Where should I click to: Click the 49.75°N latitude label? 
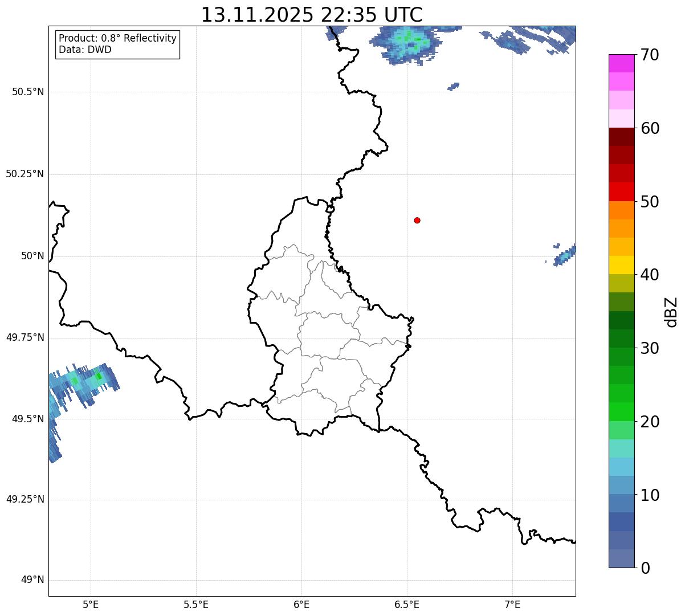click(x=25, y=337)
